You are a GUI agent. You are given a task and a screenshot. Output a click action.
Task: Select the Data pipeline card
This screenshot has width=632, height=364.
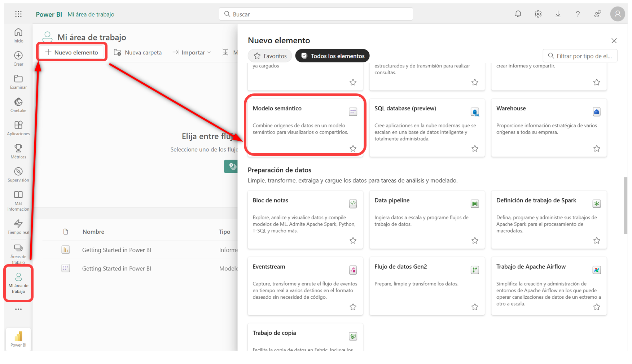pyautogui.click(x=427, y=220)
